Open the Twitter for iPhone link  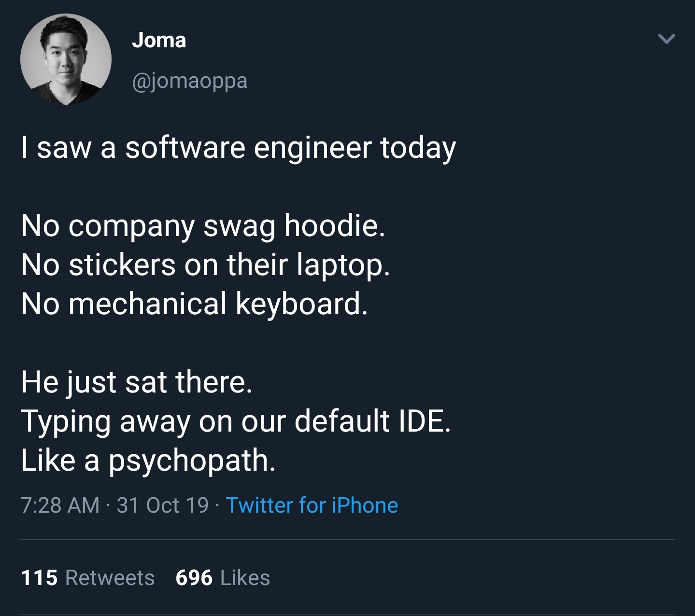click(x=312, y=505)
